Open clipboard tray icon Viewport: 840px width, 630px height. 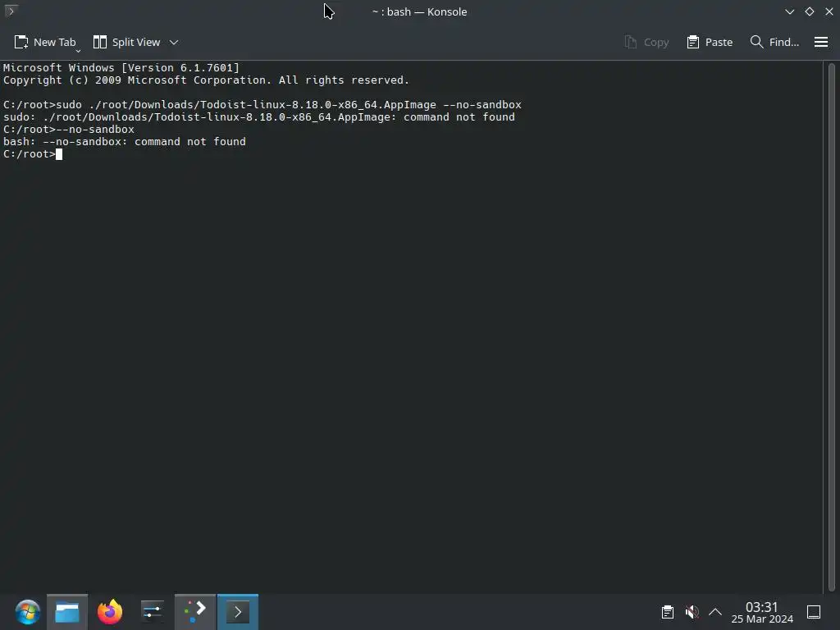coord(668,612)
